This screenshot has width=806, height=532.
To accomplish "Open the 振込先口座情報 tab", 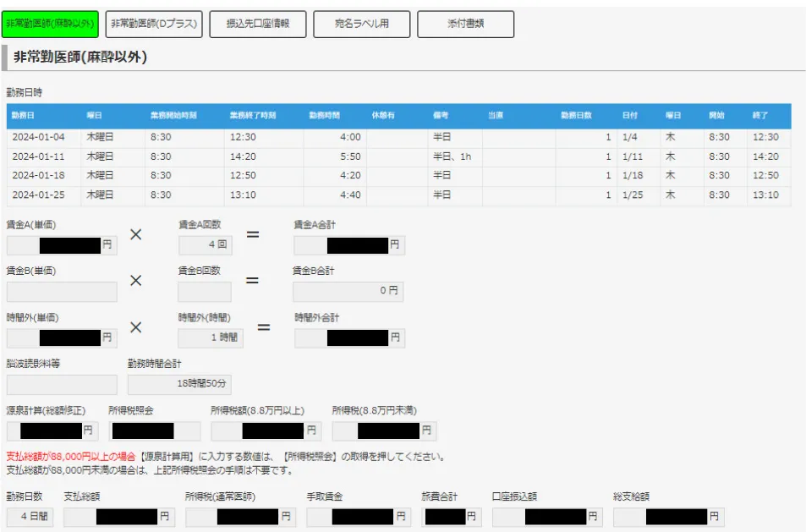I will click(258, 24).
